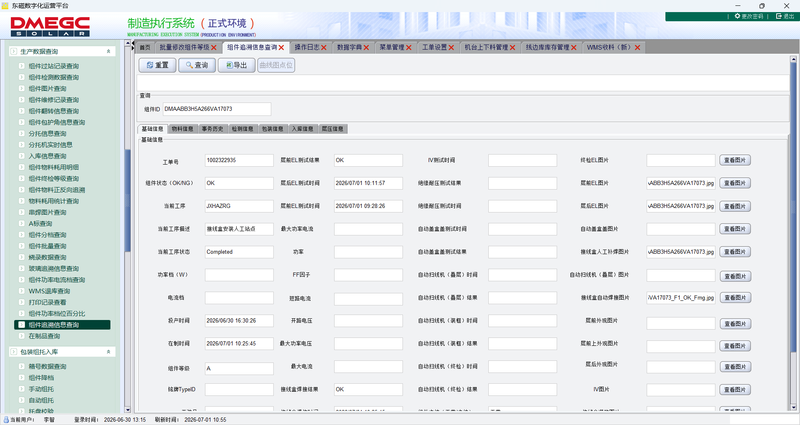Screen dimensions: 800x425
Task: Select the 检测信息 sub-tab
Action: (x=243, y=129)
